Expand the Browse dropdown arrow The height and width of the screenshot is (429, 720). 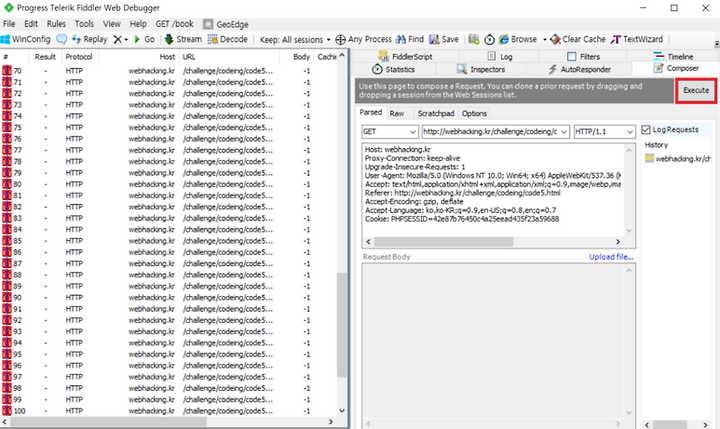(x=545, y=40)
